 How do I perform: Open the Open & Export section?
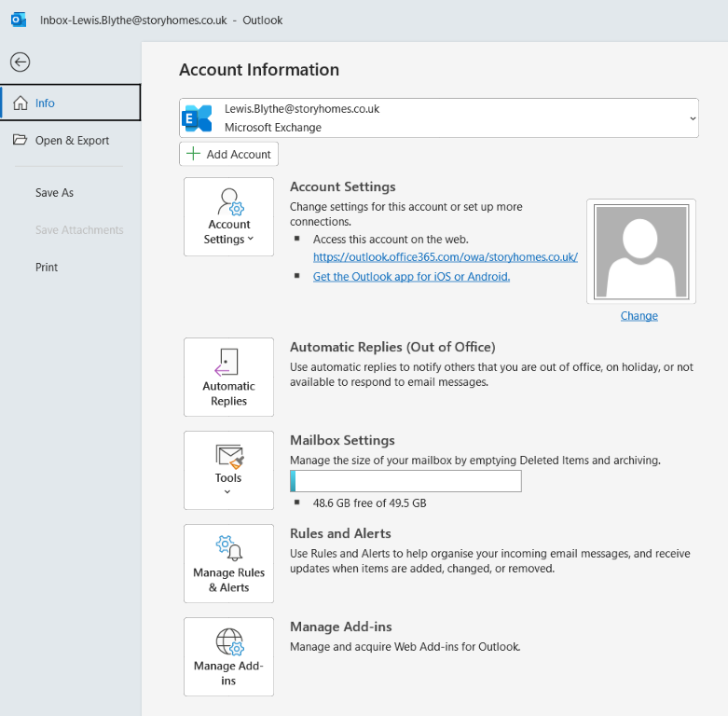coord(71,140)
